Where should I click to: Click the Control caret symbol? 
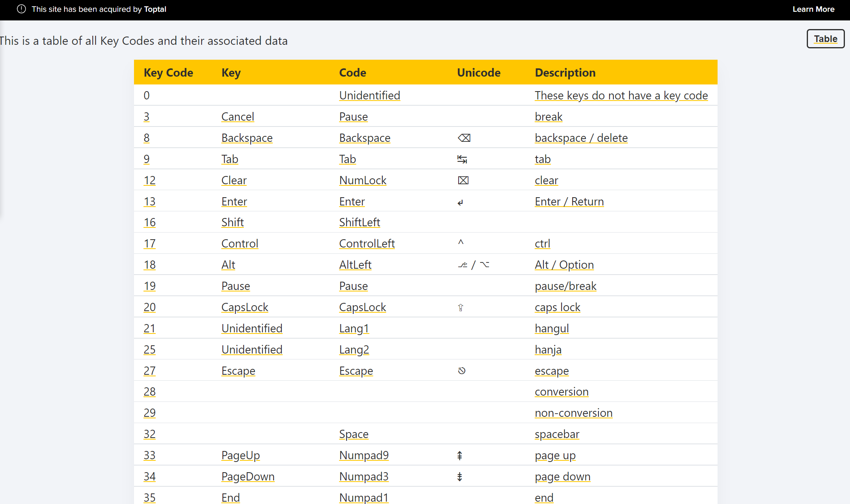[461, 242]
